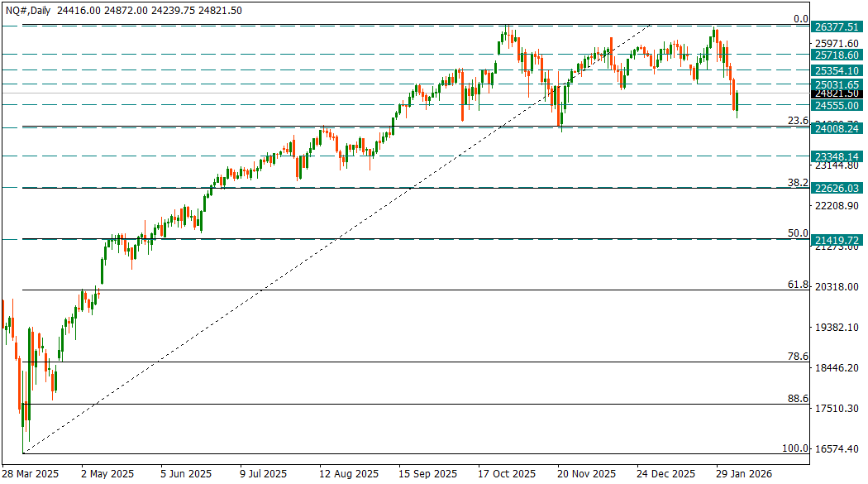Select the 23348.14 price level label
Image resolution: width=868 pixels, height=484 pixels.
pyautogui.click(x=838, y=156)
